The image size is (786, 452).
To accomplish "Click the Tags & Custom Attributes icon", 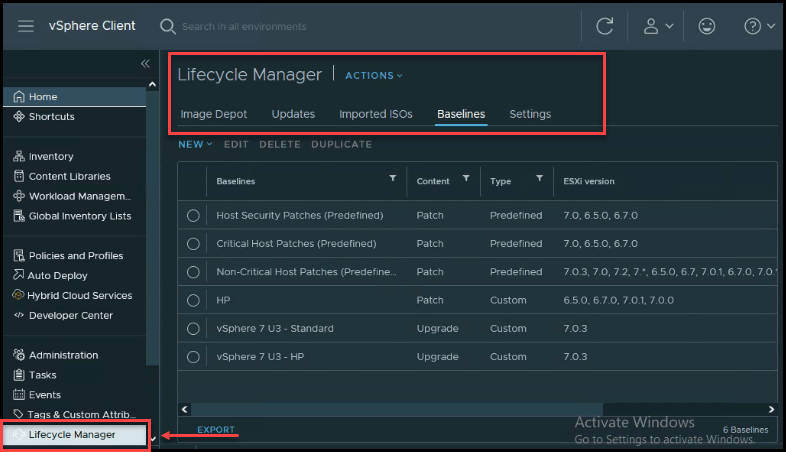I will [19, 414].
